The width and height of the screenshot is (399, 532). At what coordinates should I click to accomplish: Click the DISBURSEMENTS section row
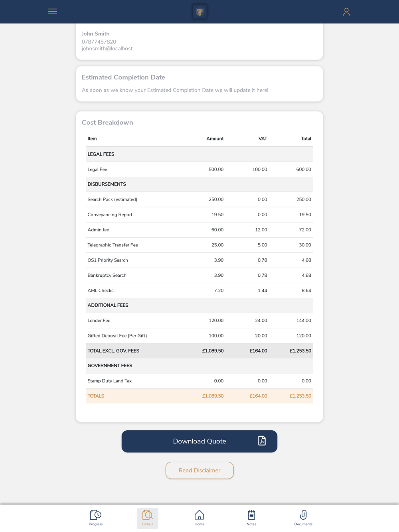199,184
